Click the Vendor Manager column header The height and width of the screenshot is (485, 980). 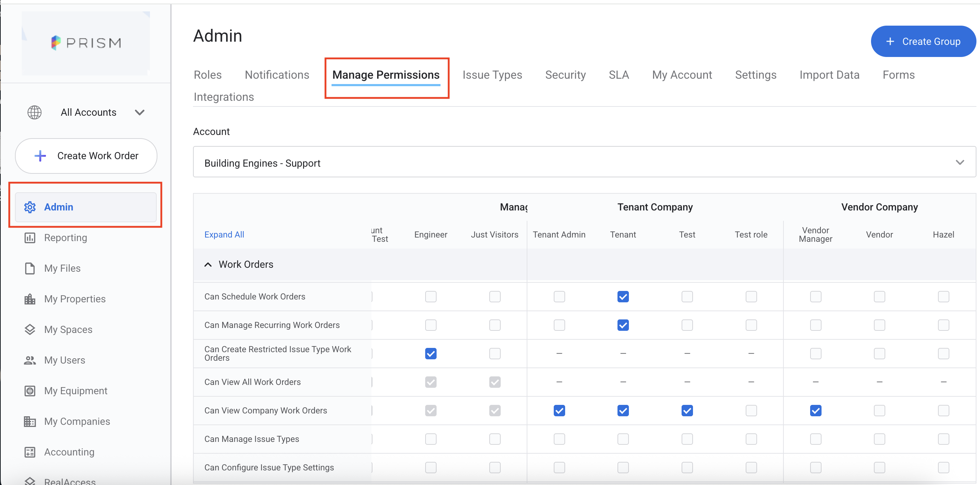(815, 235)
